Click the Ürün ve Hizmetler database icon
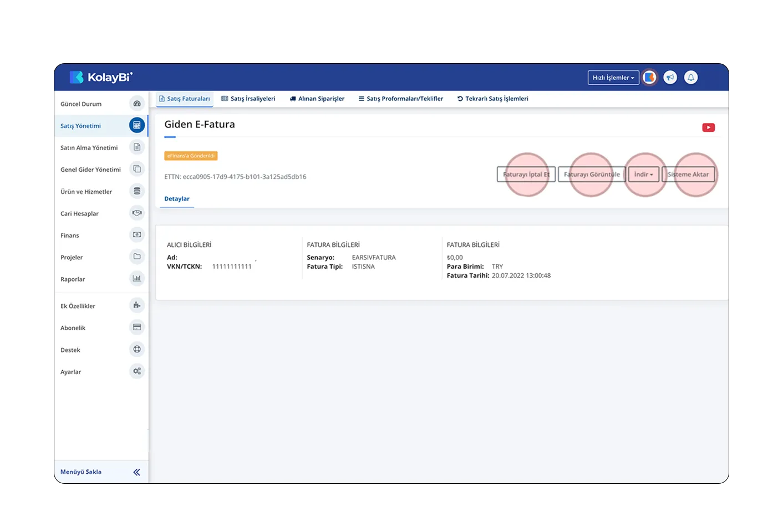The width and height of the screenshot is (783, 532). (137, 191)
